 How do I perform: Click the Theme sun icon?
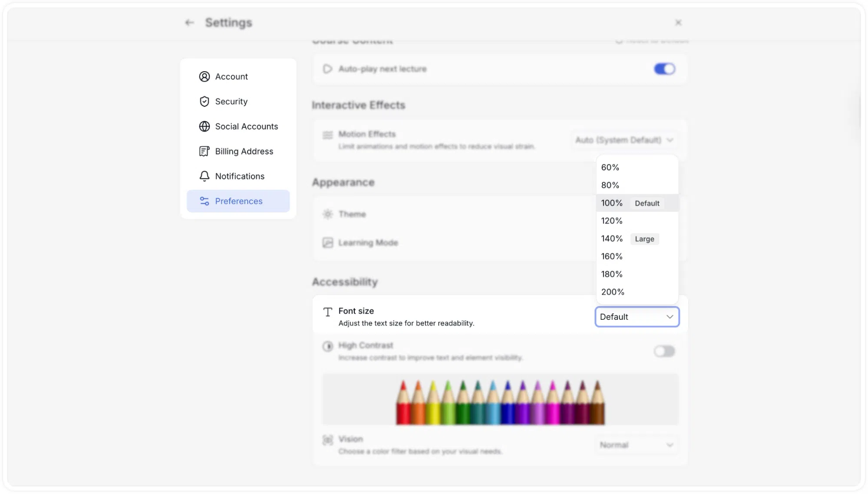click(x=328, y=214)
